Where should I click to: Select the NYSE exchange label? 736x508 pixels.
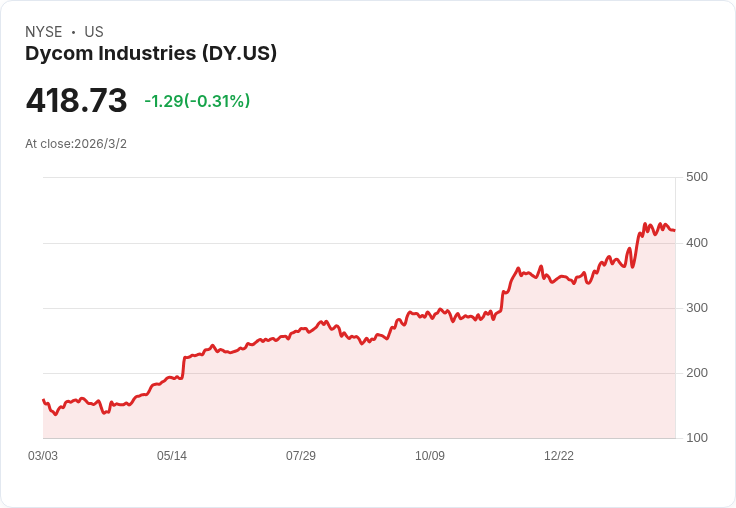pyautogui.click(x=43, y=32)
